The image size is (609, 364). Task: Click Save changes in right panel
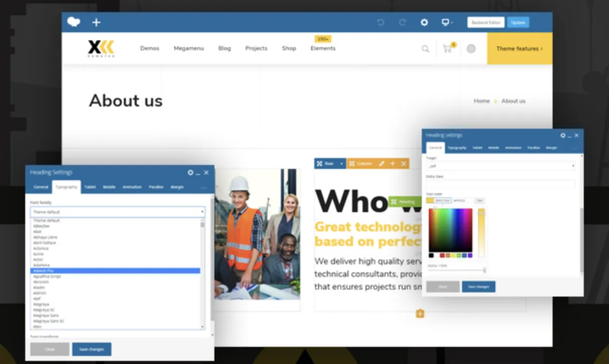[x=479, y=287]
